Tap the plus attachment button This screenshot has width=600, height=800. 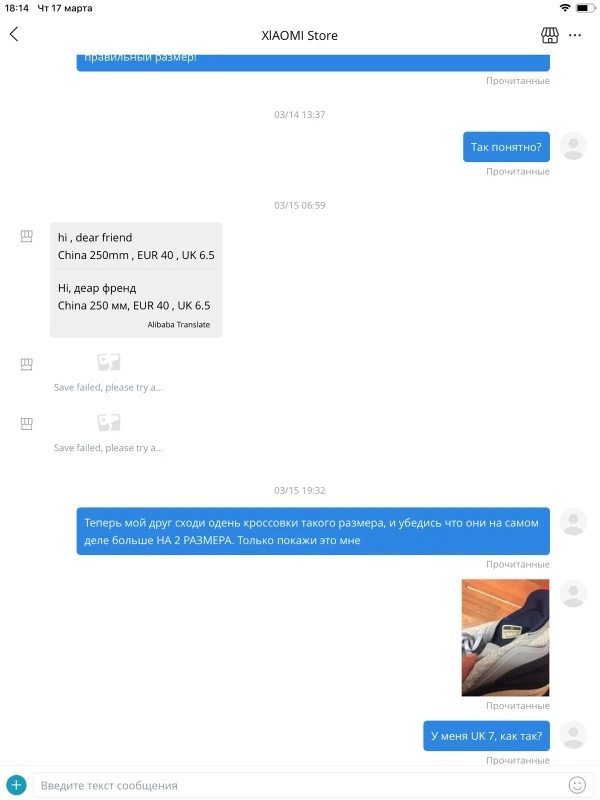[16, 785]
